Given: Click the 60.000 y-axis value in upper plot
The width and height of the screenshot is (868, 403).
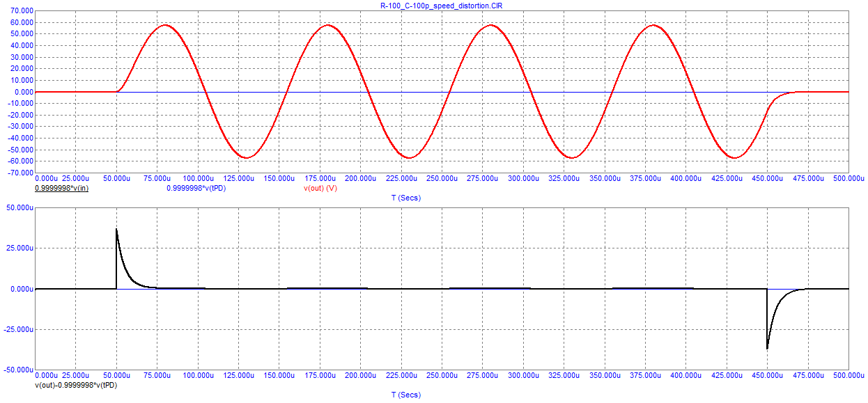Looking at the screenshot, I should click(20, 23).
